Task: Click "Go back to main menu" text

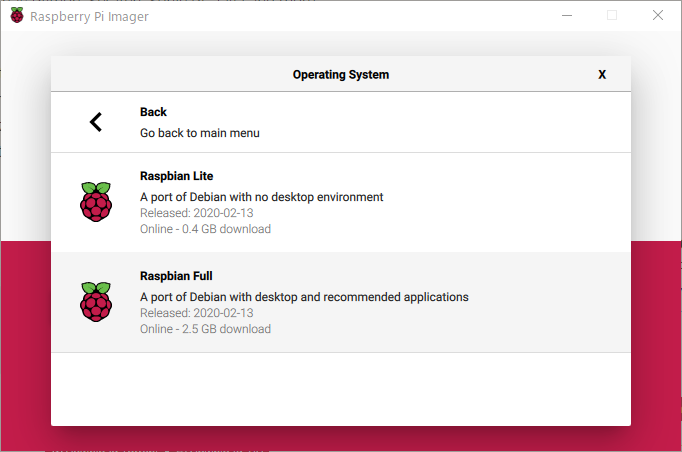Action: point(200,133)
